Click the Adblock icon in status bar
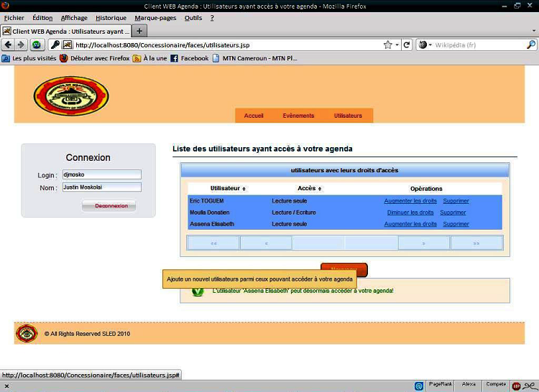This screenshot has height=392, width=539. (516, 386)
